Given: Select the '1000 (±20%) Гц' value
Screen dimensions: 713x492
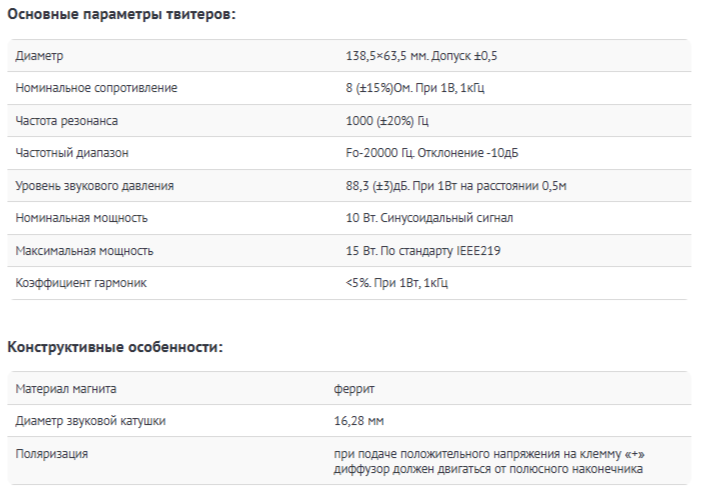Looking at the screenshot, I should point(387,121).
